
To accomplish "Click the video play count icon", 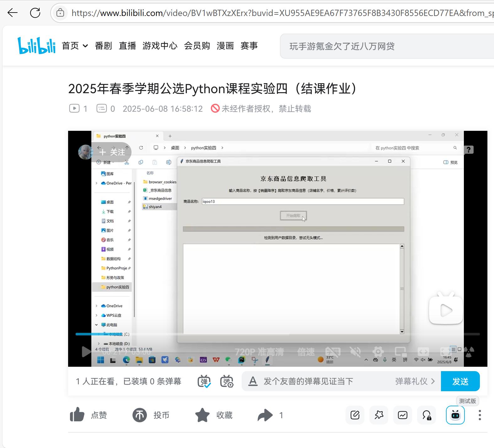I will tap(74, 109).
